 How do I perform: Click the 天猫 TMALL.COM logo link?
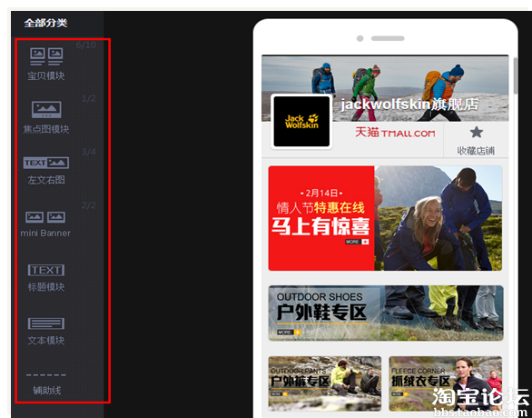coord(395,133)
